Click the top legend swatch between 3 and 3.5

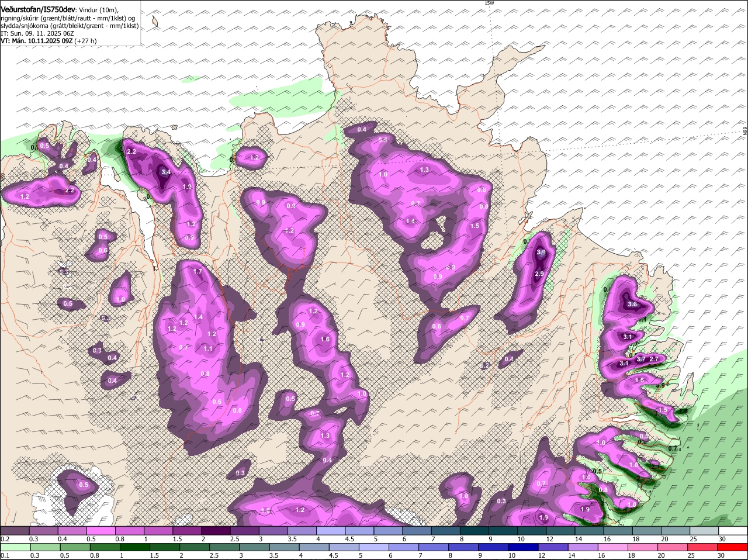tap(273, 530)
